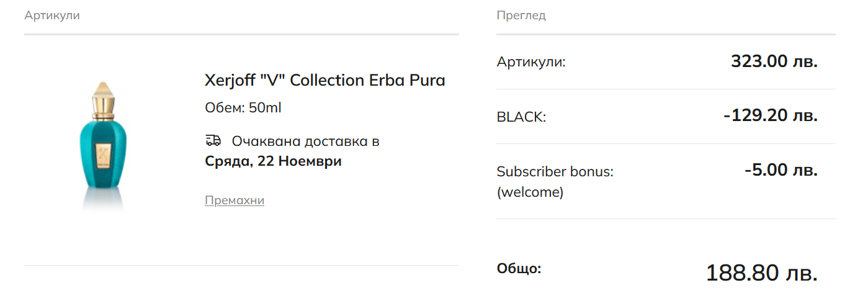Viewport: 868px width, 293px height.
Task: Select the Преглед summary heading
Action: (x=521, y=16)
